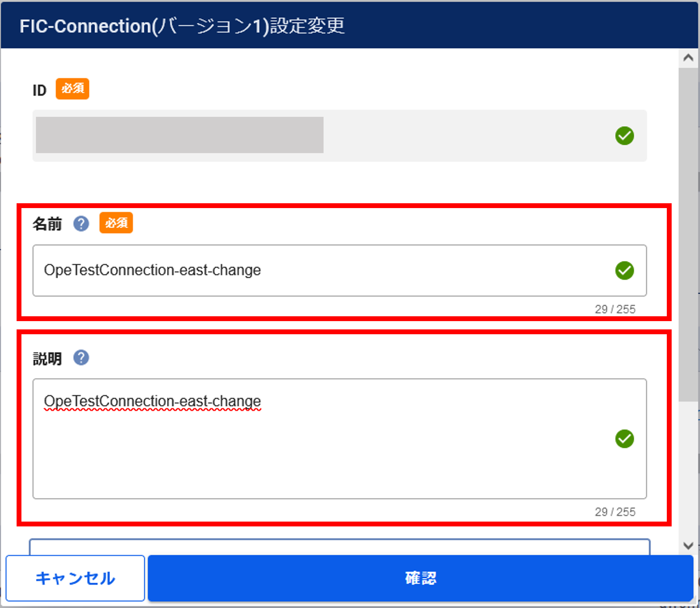This screenshot has height=608, width=700.
Task: Click the orange 必須 badge beside 名前
Action: 116,223
